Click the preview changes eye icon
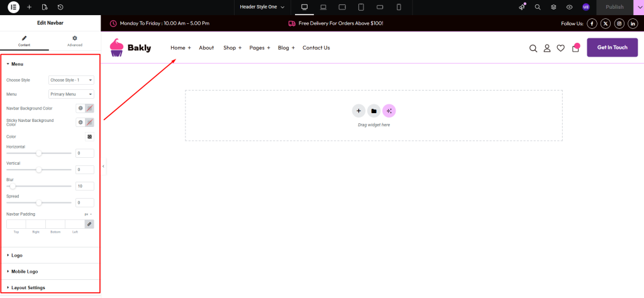The height and width of the screenshot is (298, 644). 569,7
